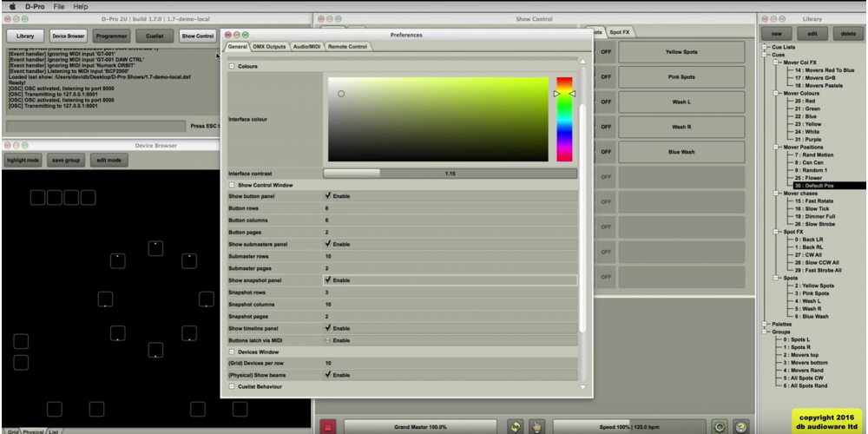Open the Remote Control tab
The image size is (868, 434).
click(348, 47)
